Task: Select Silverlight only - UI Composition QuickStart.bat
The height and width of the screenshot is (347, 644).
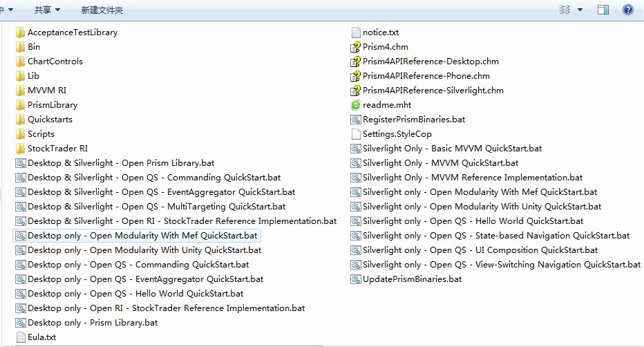Action: pos(475,250)
